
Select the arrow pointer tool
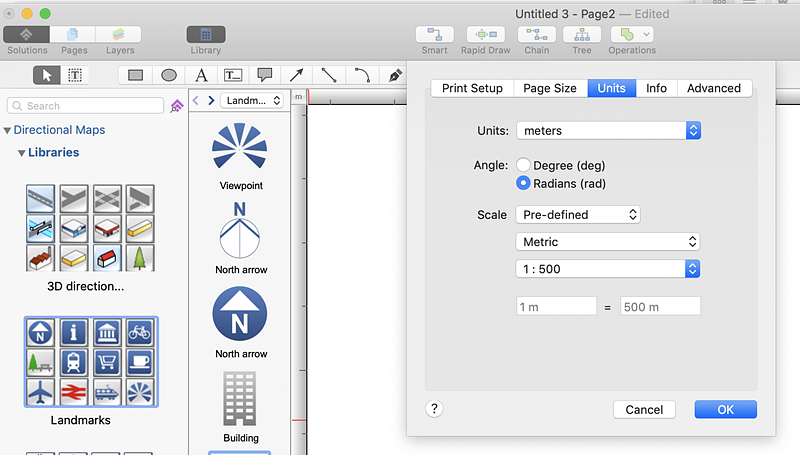pyautogui.click(x=46, y=75)
